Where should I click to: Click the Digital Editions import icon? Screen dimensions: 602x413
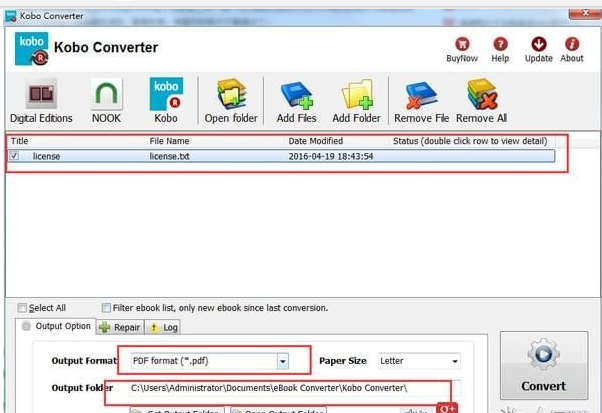(41, 94)
